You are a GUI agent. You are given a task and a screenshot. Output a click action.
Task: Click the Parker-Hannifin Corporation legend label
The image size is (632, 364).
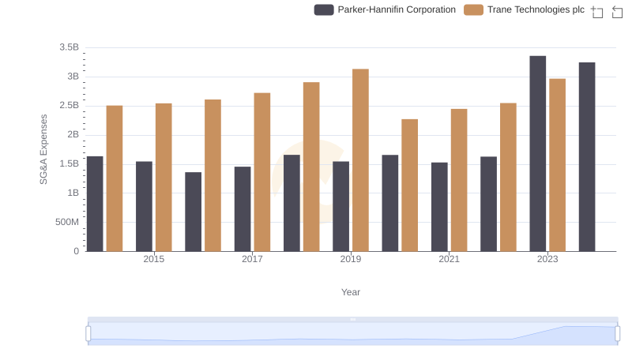click(x=397, y=9)
